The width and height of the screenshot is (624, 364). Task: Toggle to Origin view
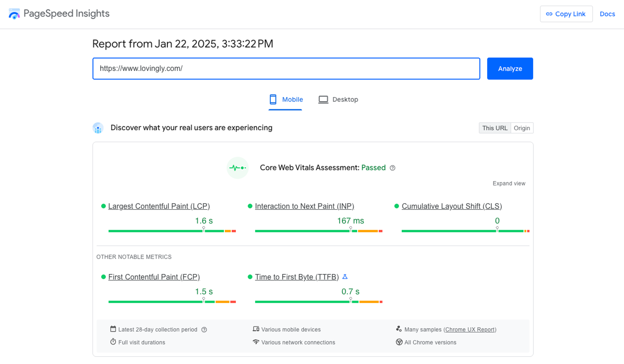coord(521,128)
